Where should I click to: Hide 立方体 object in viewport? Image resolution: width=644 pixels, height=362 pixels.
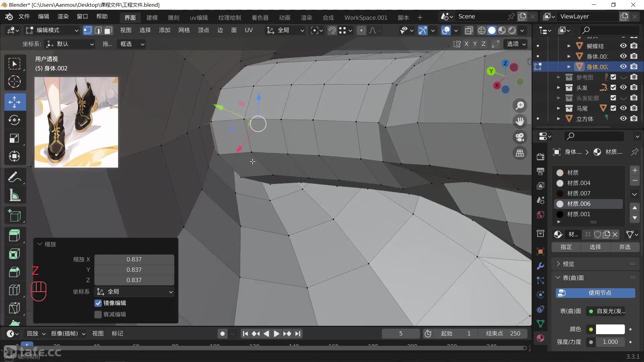point(623,119)
